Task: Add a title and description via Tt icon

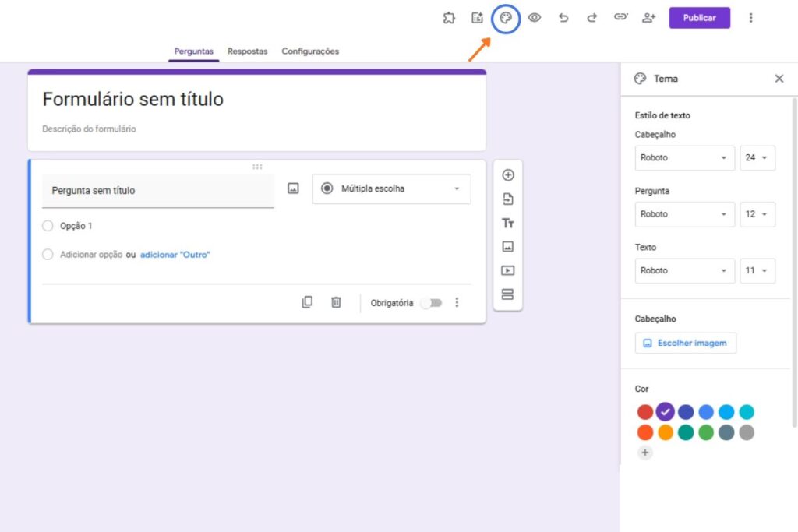Action: (x=507, y=223)
